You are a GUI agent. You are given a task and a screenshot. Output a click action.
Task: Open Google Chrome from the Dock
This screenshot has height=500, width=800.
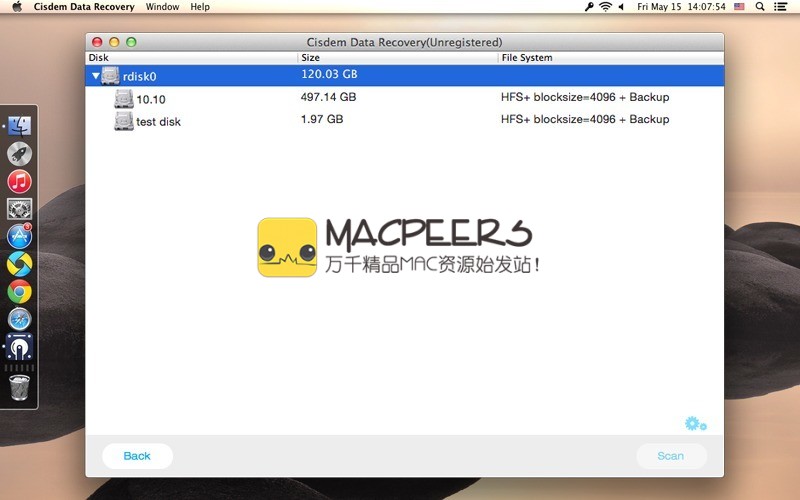click(x=19, y=292)
